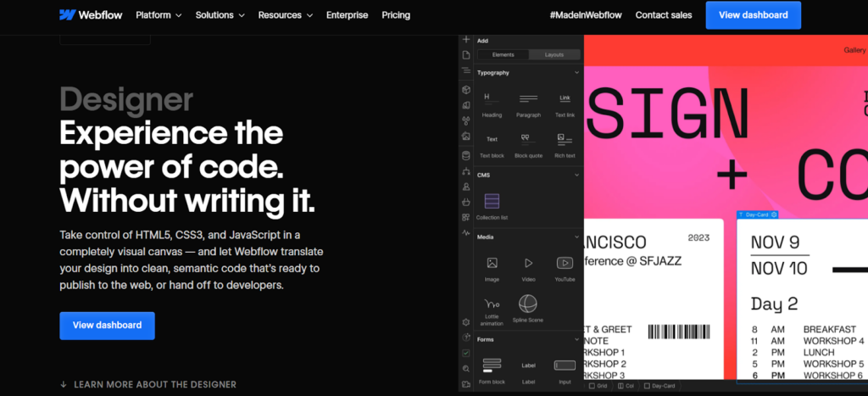This screenshot has height=396, width=868.
Task: Open the Ecommerce basket icon in sidebar
Action: [x=466, y=202]
